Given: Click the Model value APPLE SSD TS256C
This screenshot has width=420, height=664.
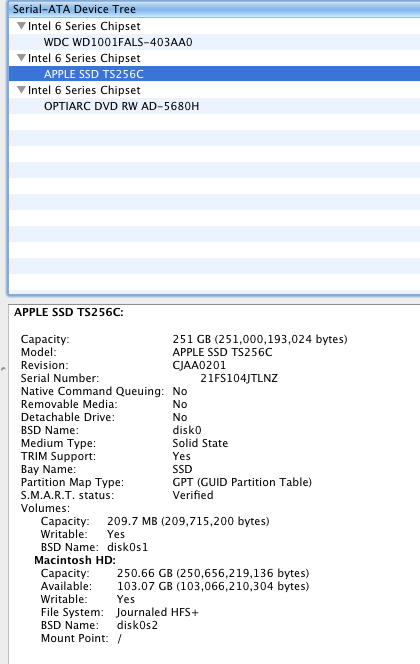Looking at the screenshot, I should pyautogui.click(x=222, y=352).
